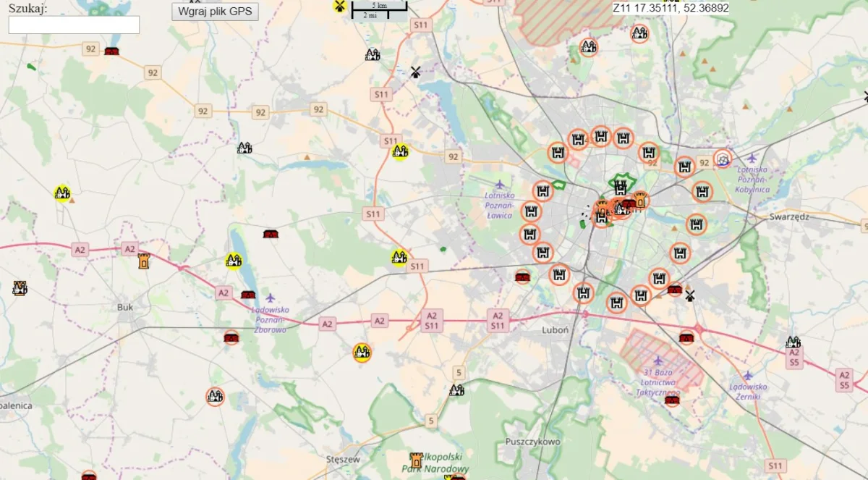868x480 pixels.
Task: Click the coordinates readout Z11 17.35111, 52.36892
Action: point(671,8)
